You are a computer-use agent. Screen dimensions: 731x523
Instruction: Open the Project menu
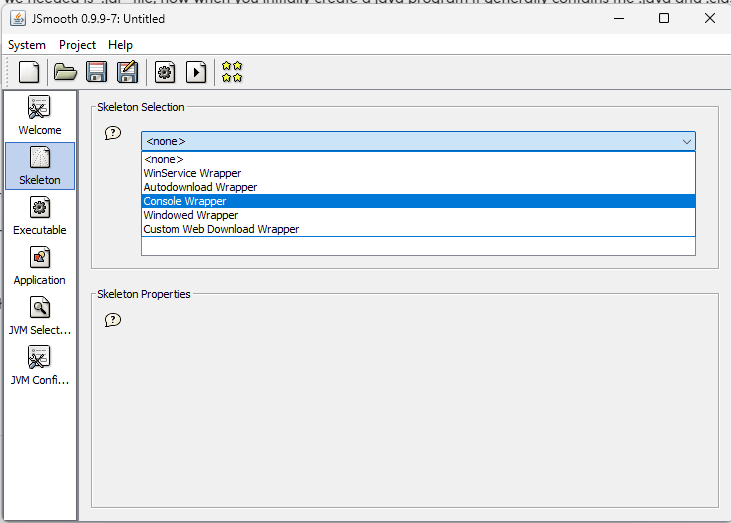pyautogui.click(x=77, y=45)
